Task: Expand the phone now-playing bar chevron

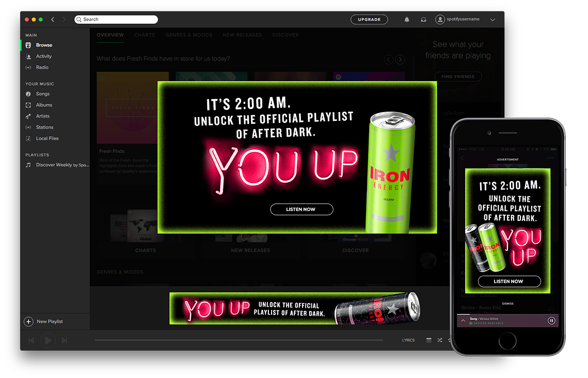Action: pyautogui.click(x=463, y=321)
